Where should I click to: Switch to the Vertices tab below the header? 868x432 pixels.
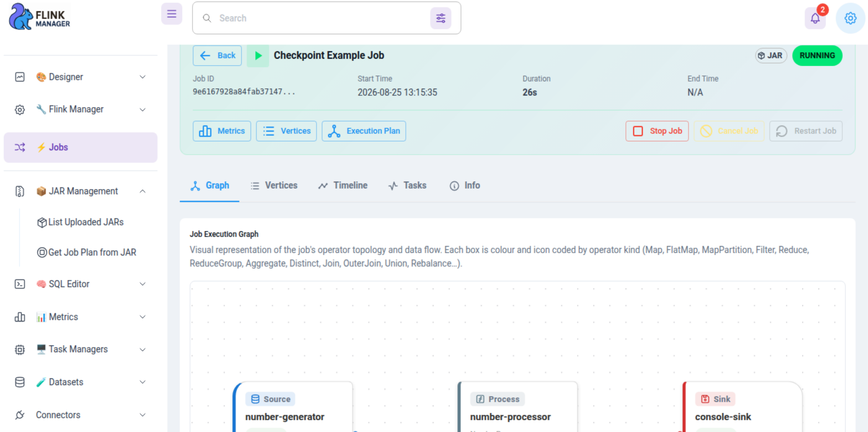pos(274,186)
